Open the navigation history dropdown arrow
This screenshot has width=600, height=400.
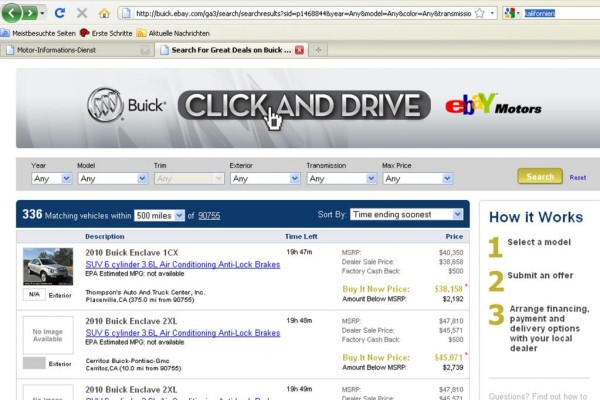tap(42, 13)
